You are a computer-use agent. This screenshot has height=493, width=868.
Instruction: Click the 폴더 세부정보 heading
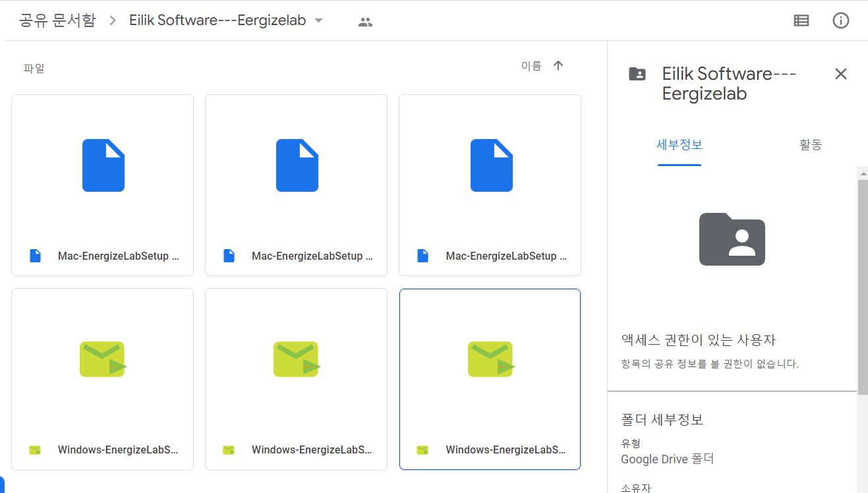click(x=662, y=419)
